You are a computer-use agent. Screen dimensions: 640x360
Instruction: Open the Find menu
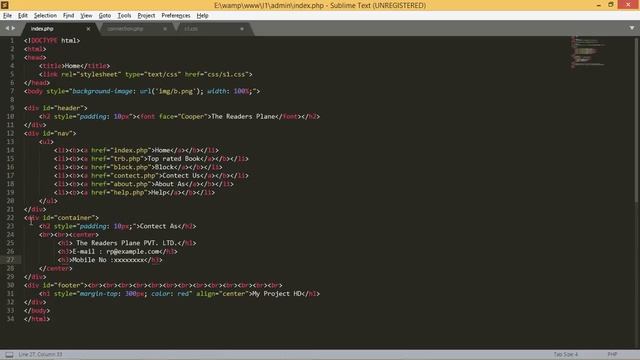coord(68,16)
